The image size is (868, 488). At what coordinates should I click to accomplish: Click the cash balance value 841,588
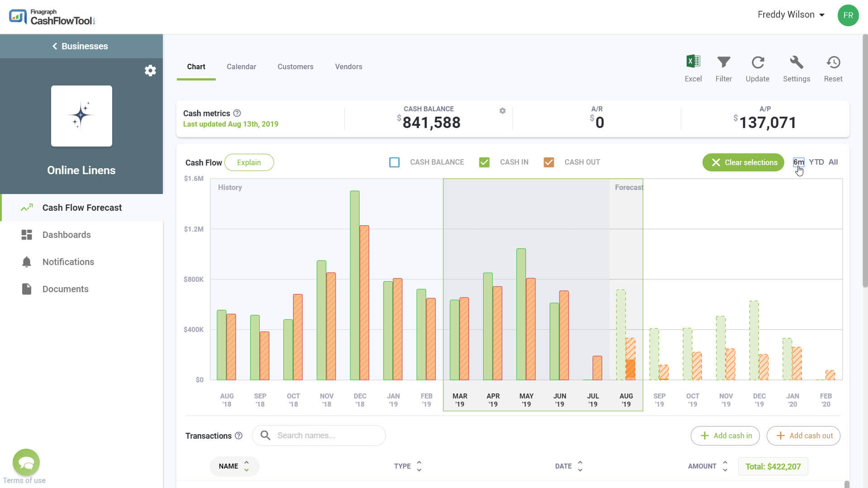tap(431, 123)
